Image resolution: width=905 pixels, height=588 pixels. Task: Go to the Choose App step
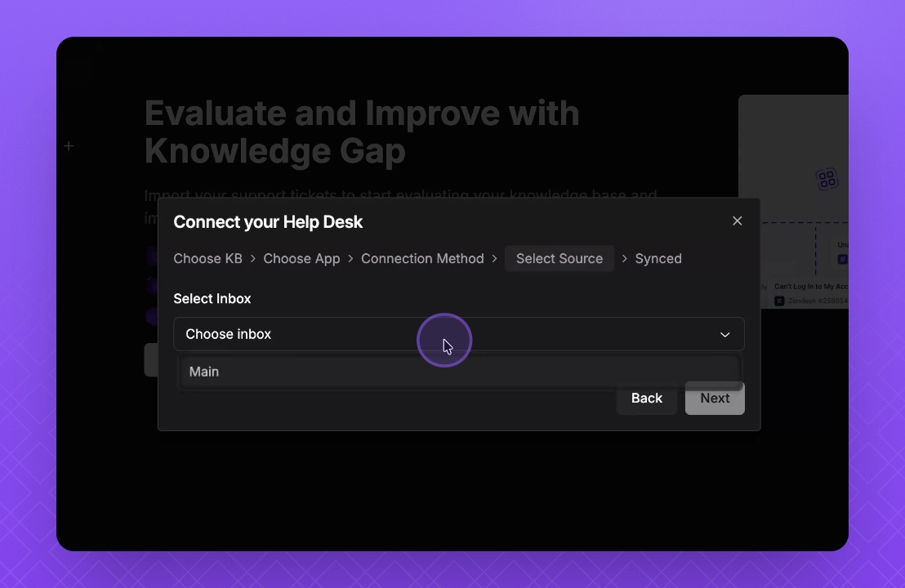(301, 259)
